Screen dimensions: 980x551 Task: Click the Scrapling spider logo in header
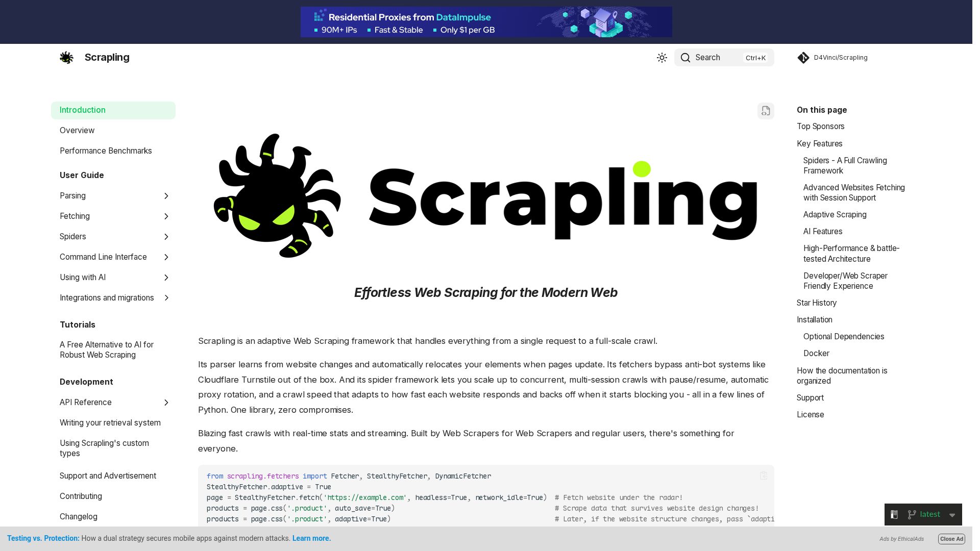point(67,58)
